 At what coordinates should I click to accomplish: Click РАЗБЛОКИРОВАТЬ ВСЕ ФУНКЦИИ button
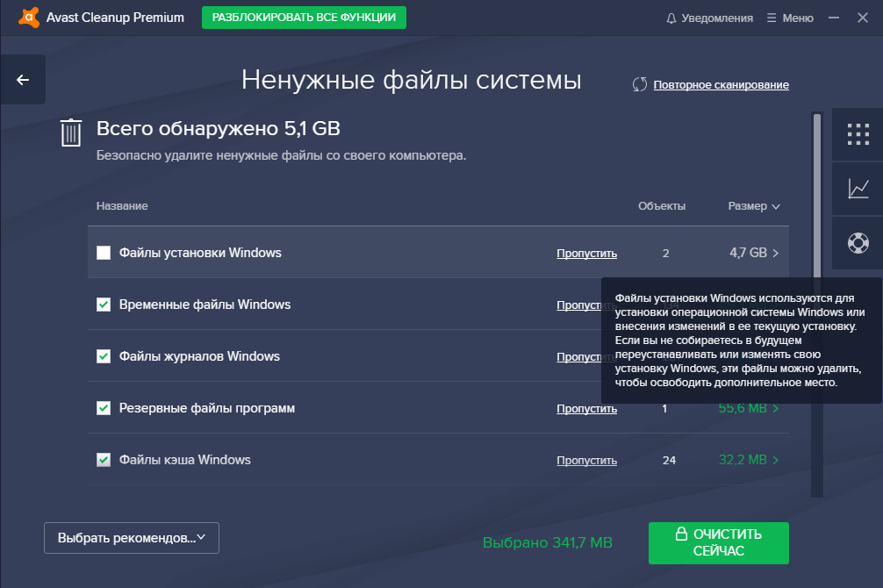coord(304,18)
